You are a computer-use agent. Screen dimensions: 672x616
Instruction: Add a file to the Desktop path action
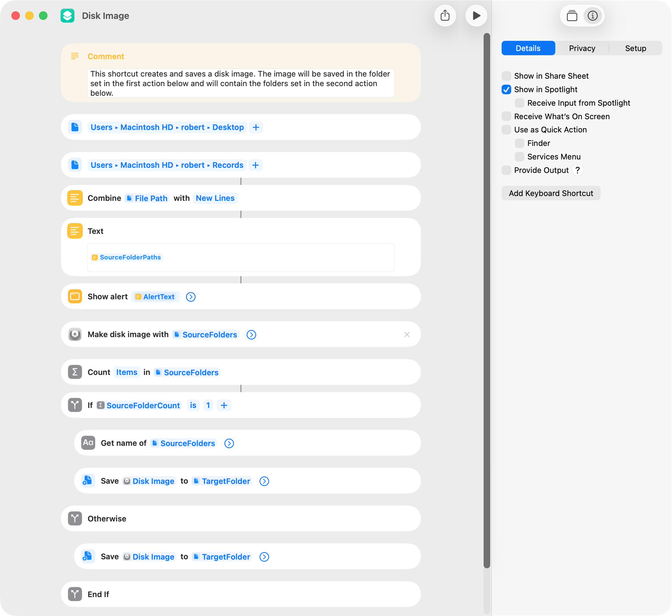tap(256, 127)
